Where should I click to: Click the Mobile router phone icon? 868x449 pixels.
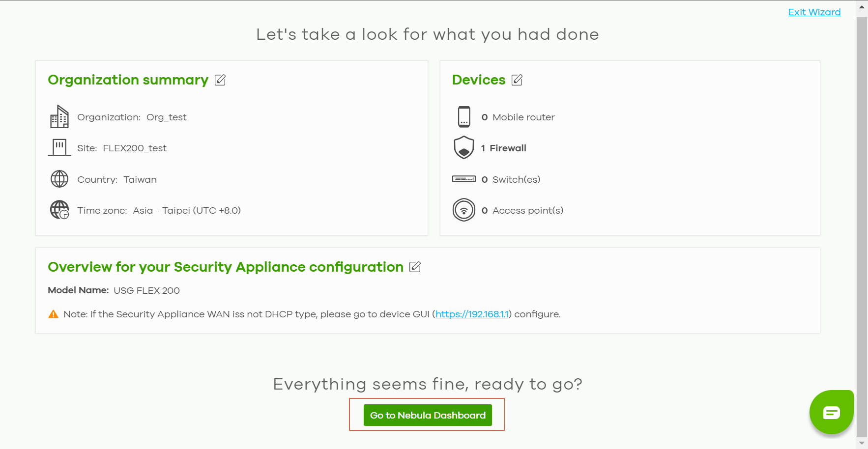point(464,117)
